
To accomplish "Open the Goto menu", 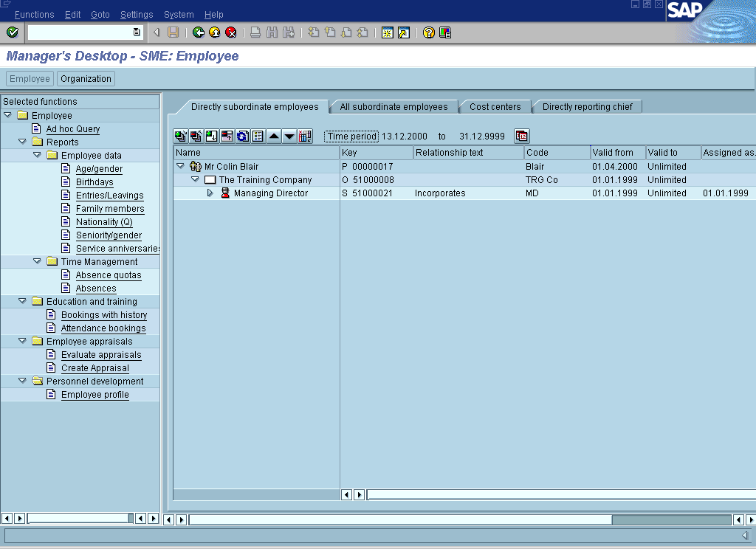I will 100,15.
